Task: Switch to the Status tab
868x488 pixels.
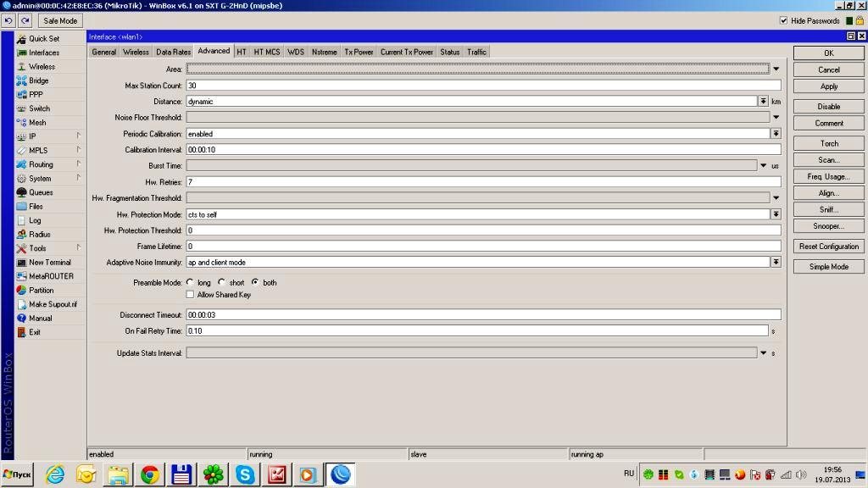Action: 449,52
